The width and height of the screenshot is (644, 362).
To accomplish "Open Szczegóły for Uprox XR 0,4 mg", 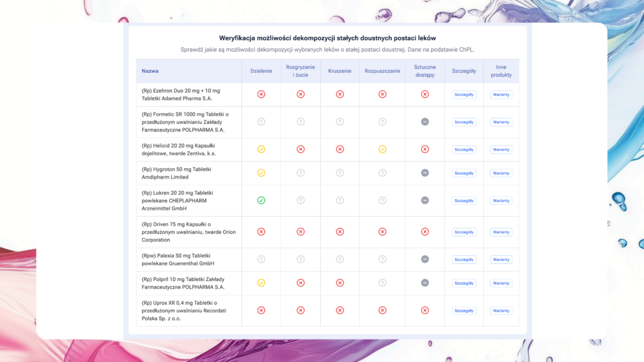I will (464, 310).
